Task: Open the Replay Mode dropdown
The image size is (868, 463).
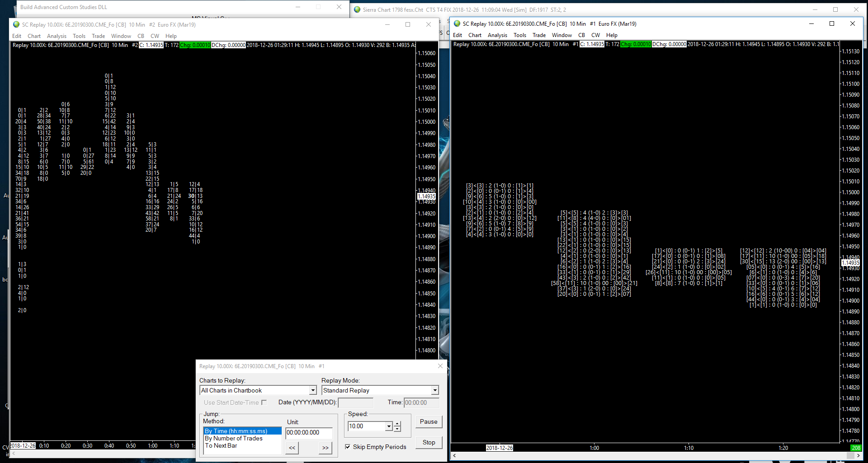Action: click(x=435, y=390)
